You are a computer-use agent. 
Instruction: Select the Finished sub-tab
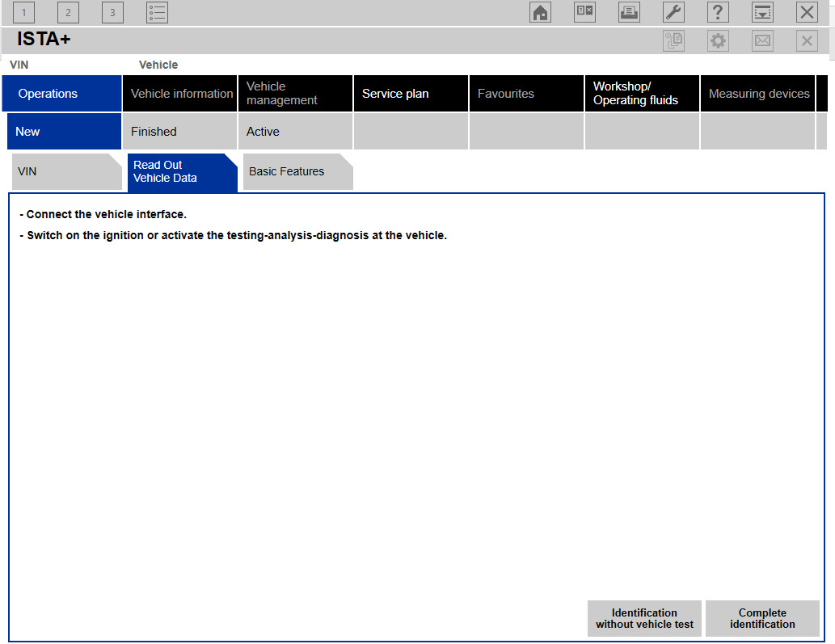(x=180, y=132)
